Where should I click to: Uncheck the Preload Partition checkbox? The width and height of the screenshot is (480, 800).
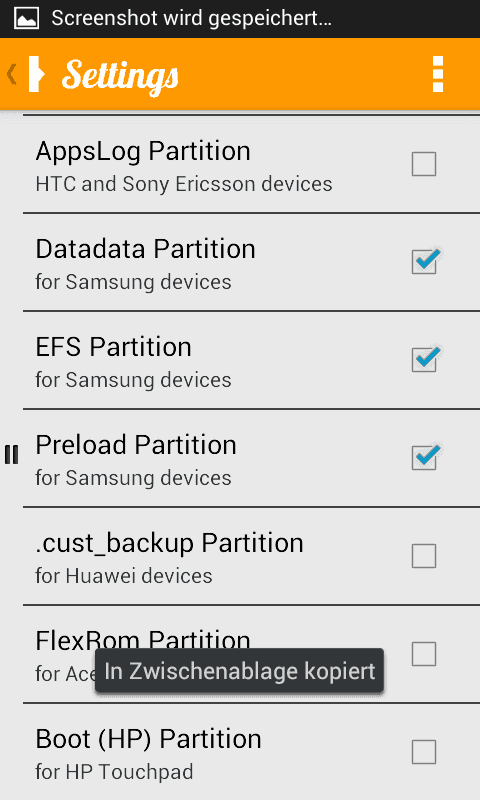click(x=424, y=458)
